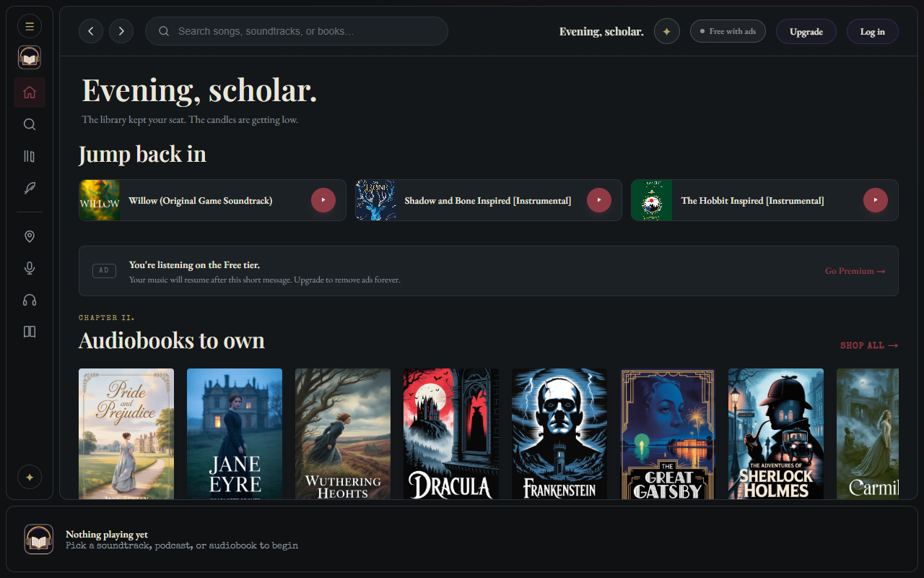Play Willow (Original Game Soundtrack)

[323, 200]
